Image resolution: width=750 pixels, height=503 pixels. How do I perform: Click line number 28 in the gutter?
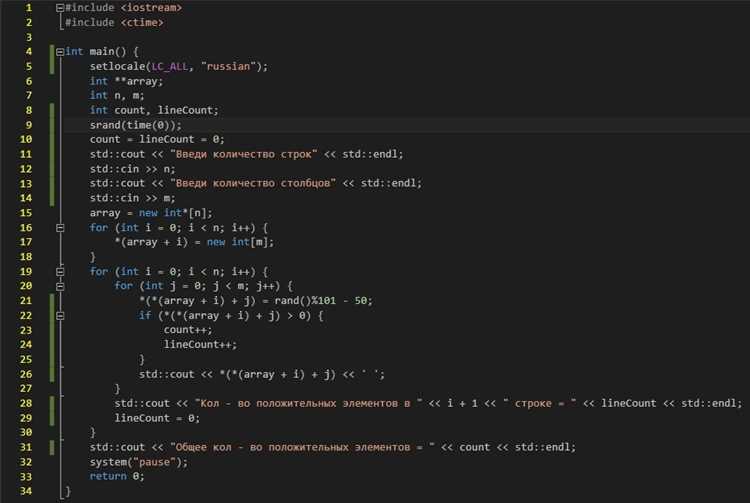coord(26,404)
